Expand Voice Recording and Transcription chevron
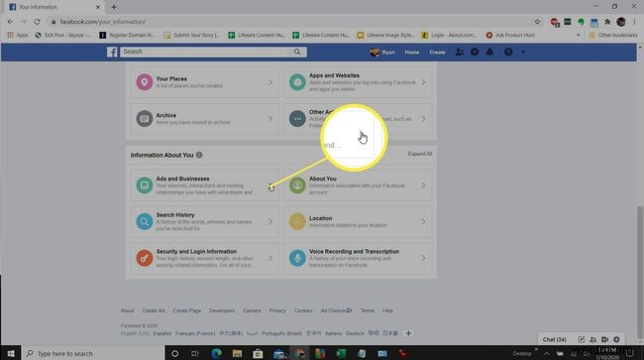644x360 pixels. (423, 258)
